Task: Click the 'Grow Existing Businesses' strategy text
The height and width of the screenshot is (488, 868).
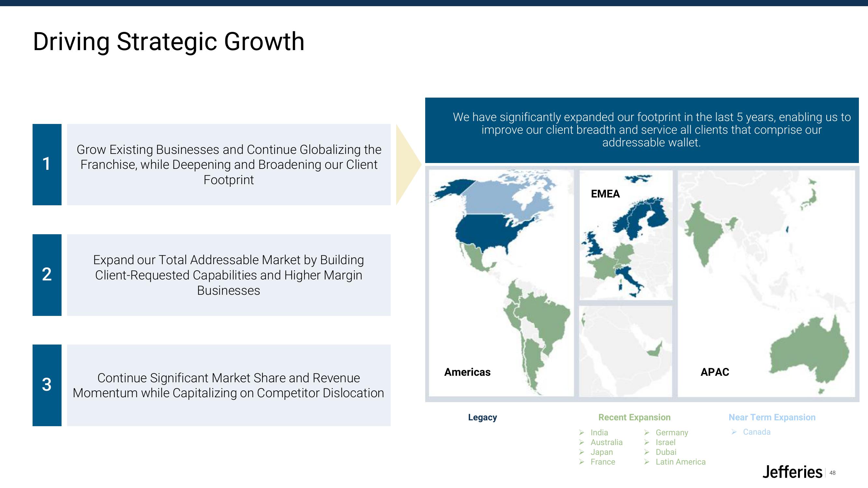Action: (229, 164)
